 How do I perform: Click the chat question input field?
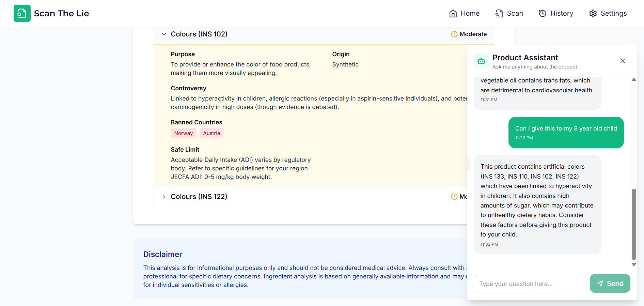tap(530, 284)
